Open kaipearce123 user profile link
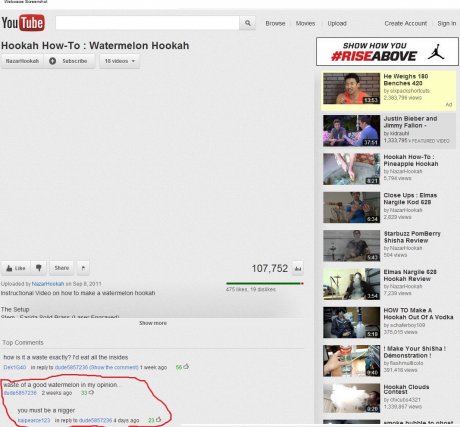The width and height of the screenshot is (460, 427). 34,420
